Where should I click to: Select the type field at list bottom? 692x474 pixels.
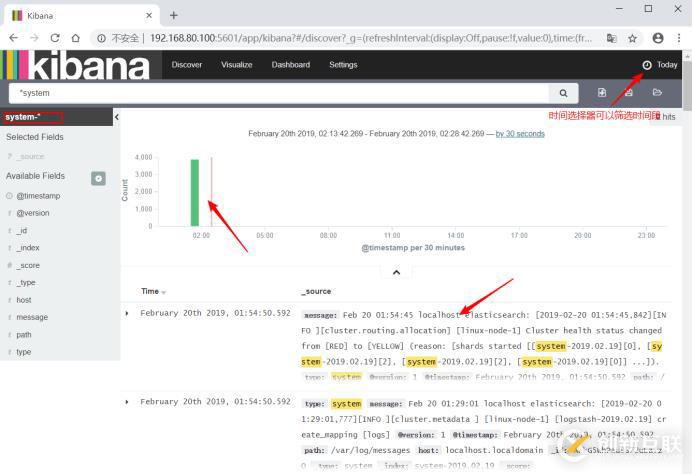23,352
